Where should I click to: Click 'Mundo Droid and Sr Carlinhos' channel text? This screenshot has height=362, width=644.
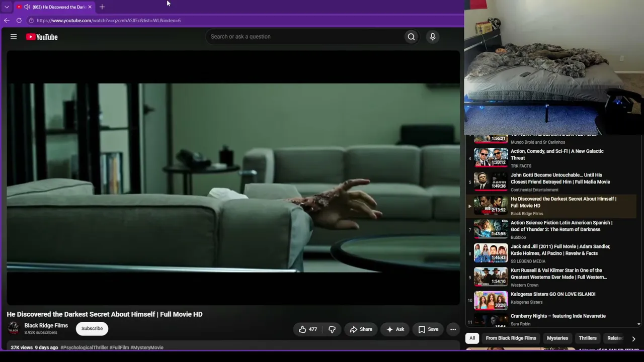point(538,142)
